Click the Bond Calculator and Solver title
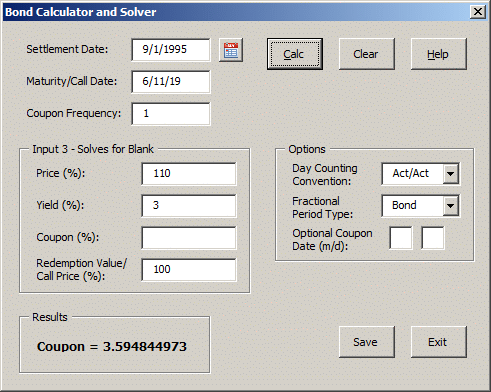The image size is (491, 392). point(81,12)
